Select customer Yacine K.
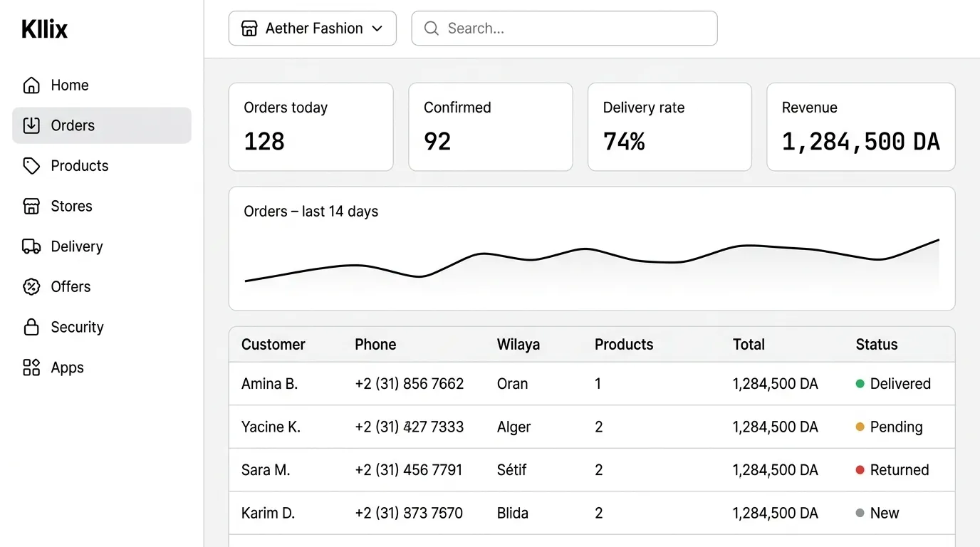 (x=271, y=427)
